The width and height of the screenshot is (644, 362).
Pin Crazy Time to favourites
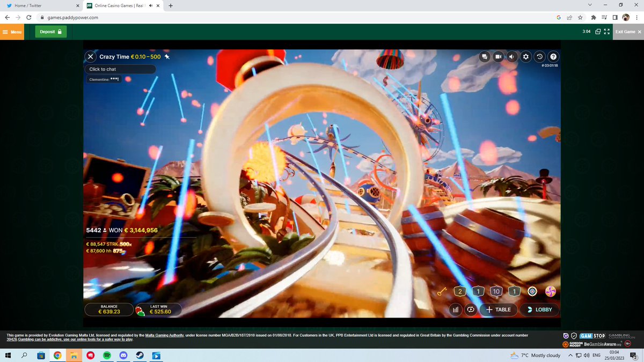(167, 56)
